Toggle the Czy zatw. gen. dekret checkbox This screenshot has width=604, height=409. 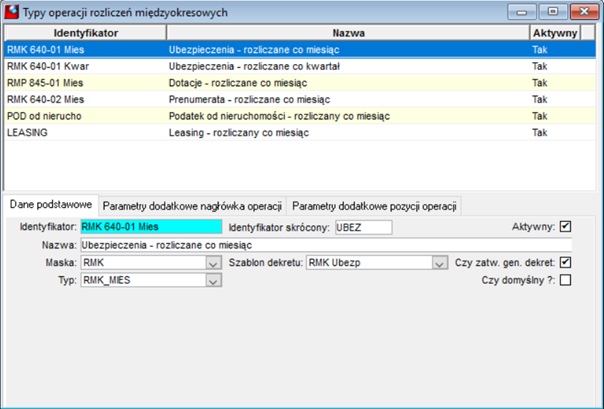565,262
